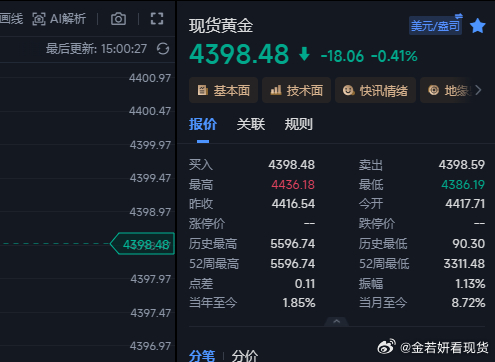Open the 快讯情绪 section
Image resolution: width=495 pixels, height=362 pixels.
pyautogui.click(x=375, y=90)
